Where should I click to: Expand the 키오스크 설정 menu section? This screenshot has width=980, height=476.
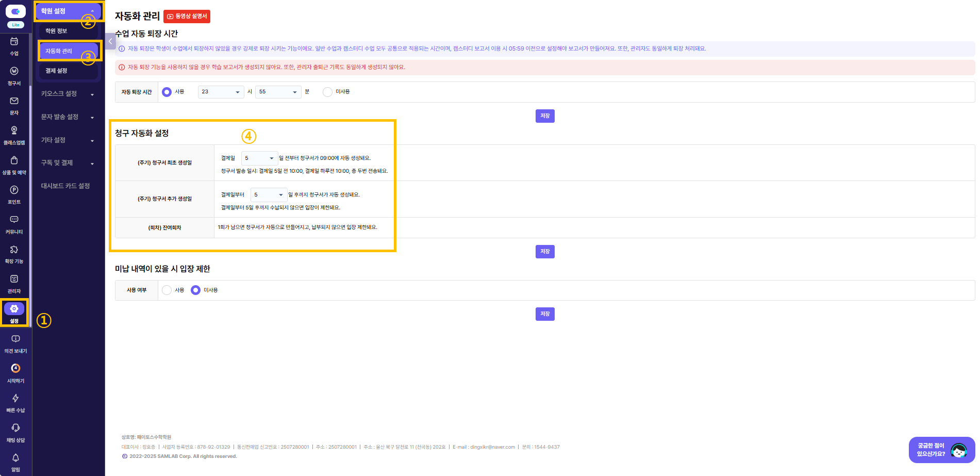point(68,94)
